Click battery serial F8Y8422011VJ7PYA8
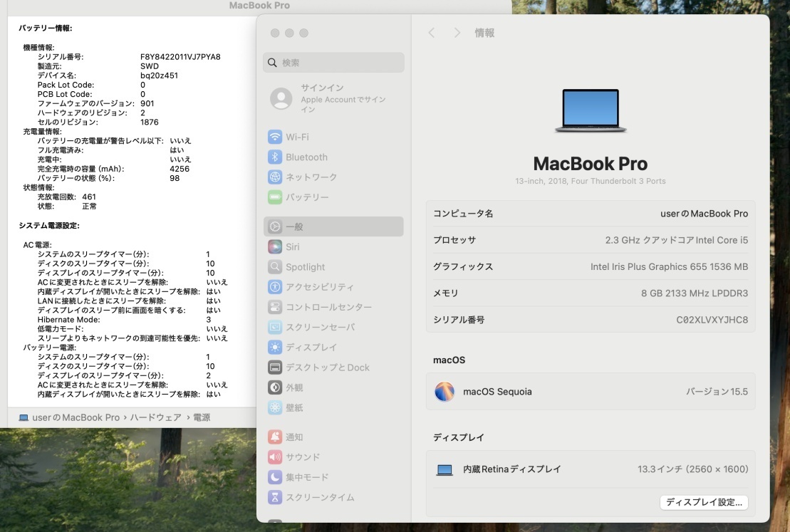 coord(180,57)
